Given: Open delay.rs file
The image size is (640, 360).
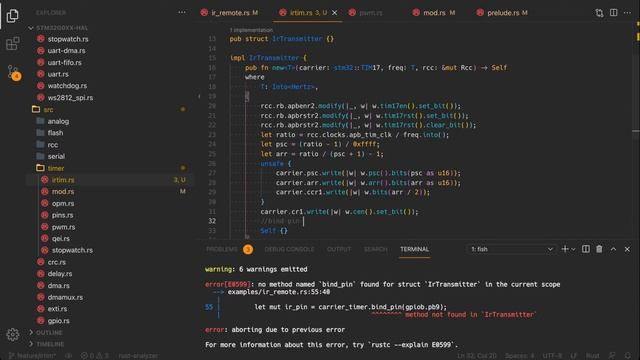Looking at the screenshot, I should 60,274.
